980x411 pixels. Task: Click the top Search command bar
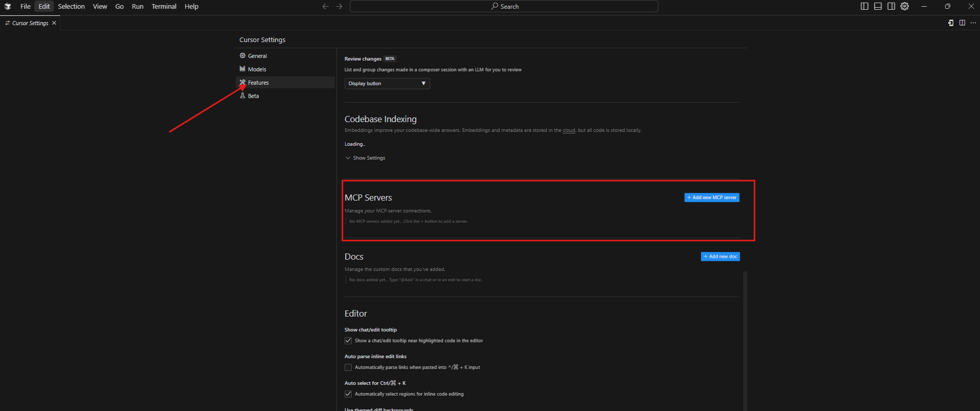tap(504, 6)
